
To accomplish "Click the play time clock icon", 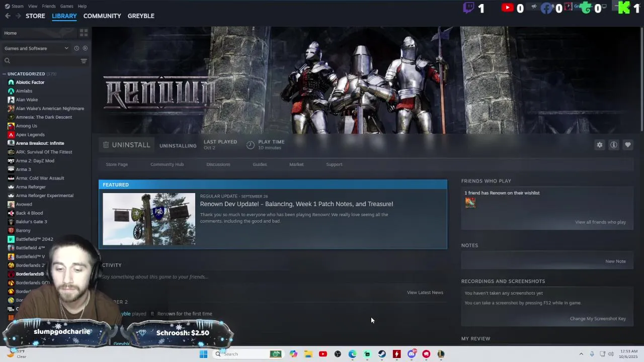I will point(251,145).
